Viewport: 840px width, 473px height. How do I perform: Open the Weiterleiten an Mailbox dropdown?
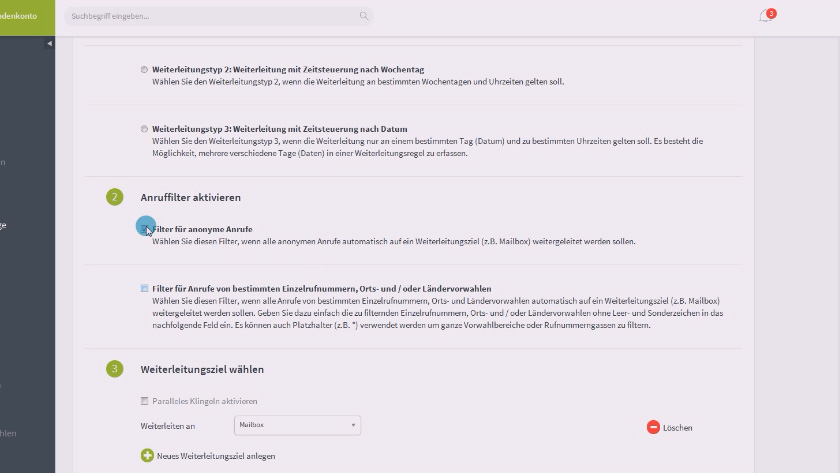(296, 425)
